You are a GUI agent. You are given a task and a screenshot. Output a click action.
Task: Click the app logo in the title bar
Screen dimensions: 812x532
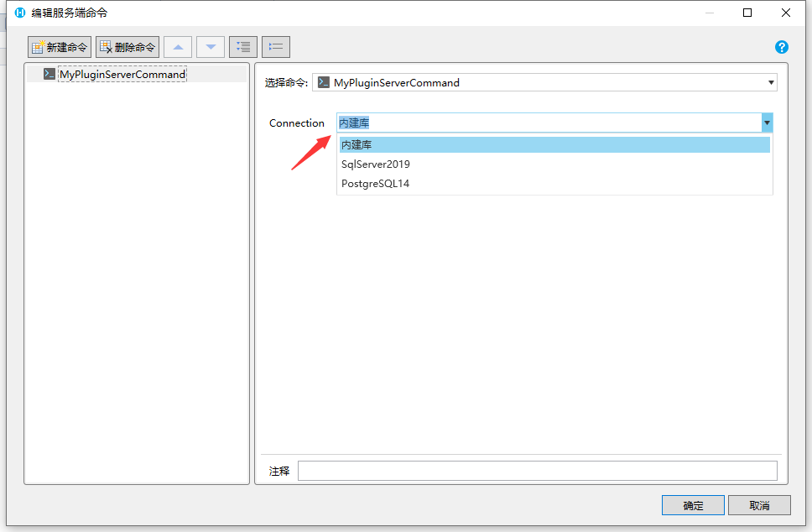pyautogui.click(x=19, y=13)
